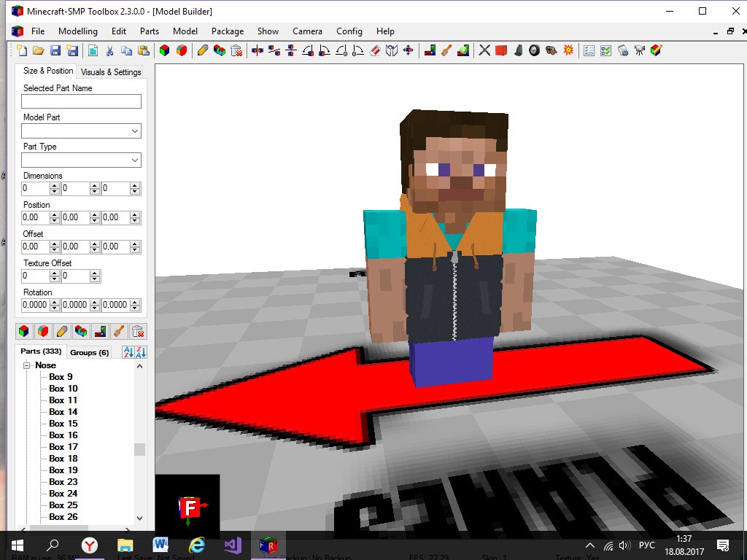Select Box 17 in the parts tree
Image resolution: width=747 pixels, height=560 pixels.
[x=63, y=447]
